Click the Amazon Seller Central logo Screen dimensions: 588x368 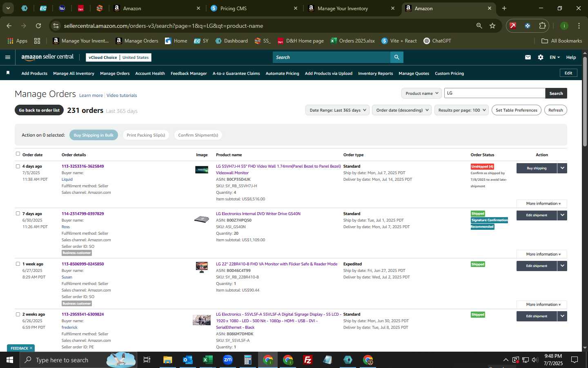[x=47, y=57]
